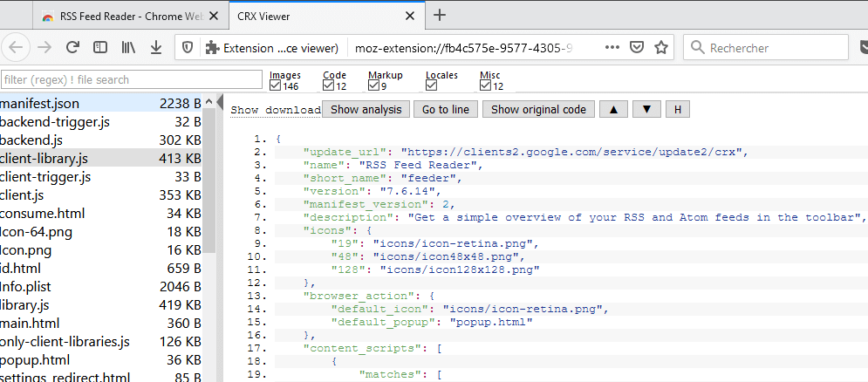Toggle the sidebar icon in toolbar
This screenshot has height=382, width=868.
100,48
